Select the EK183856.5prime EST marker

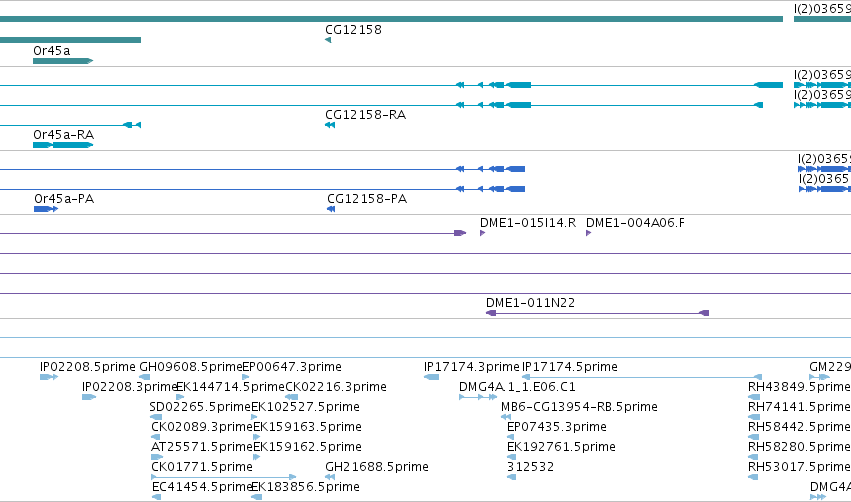click(257, 497)
